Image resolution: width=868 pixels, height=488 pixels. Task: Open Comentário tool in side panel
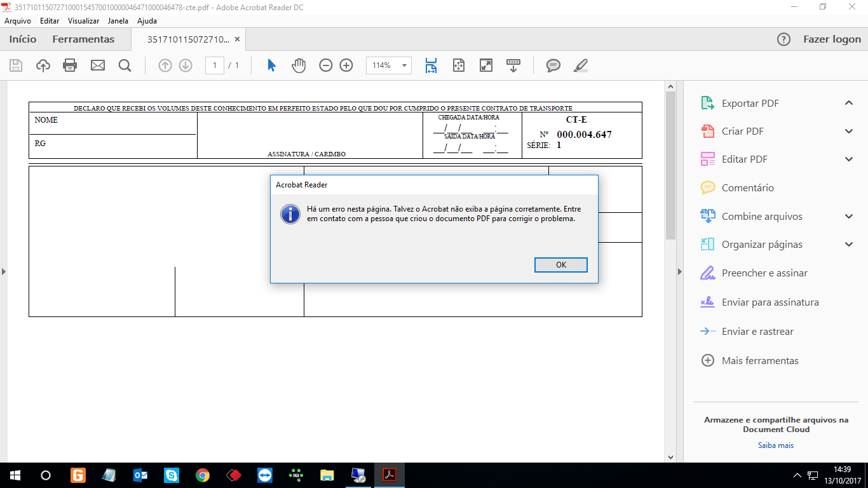point(747,188)
